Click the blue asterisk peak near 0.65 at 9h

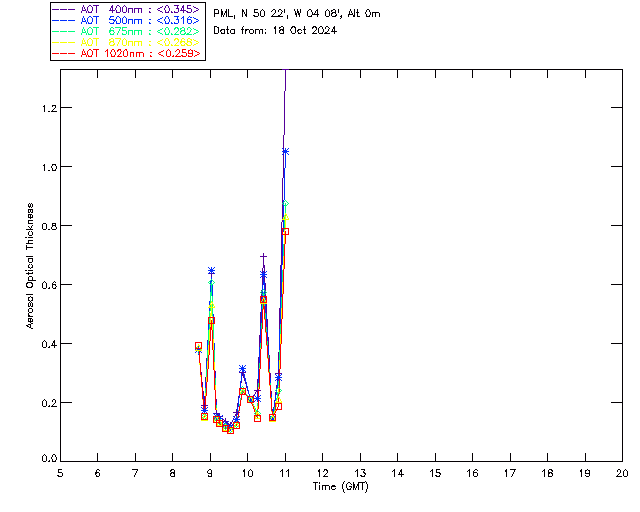tap(211, 271)
